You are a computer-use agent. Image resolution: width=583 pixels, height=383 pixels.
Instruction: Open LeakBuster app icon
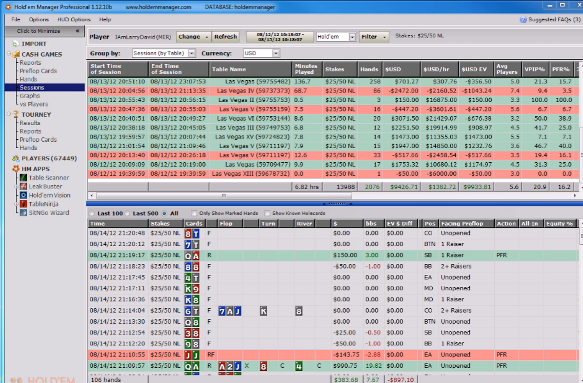point(23,187)
